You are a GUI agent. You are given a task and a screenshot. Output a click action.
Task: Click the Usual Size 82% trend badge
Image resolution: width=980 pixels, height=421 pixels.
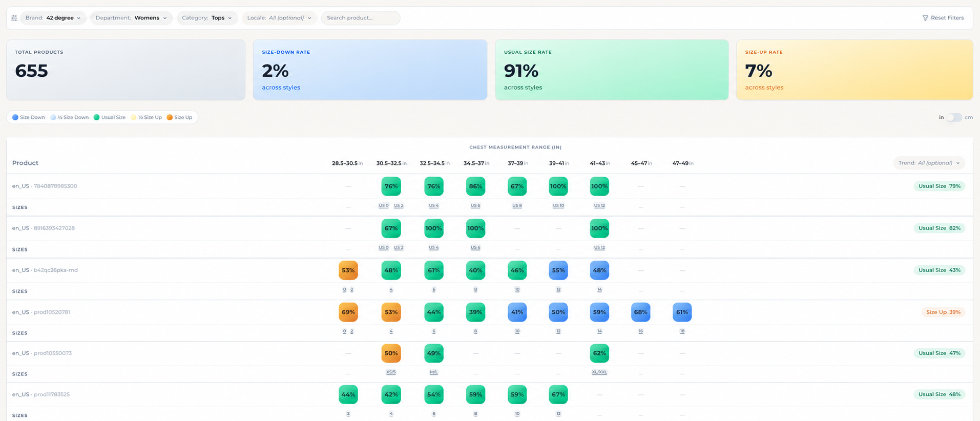point(940,228)
